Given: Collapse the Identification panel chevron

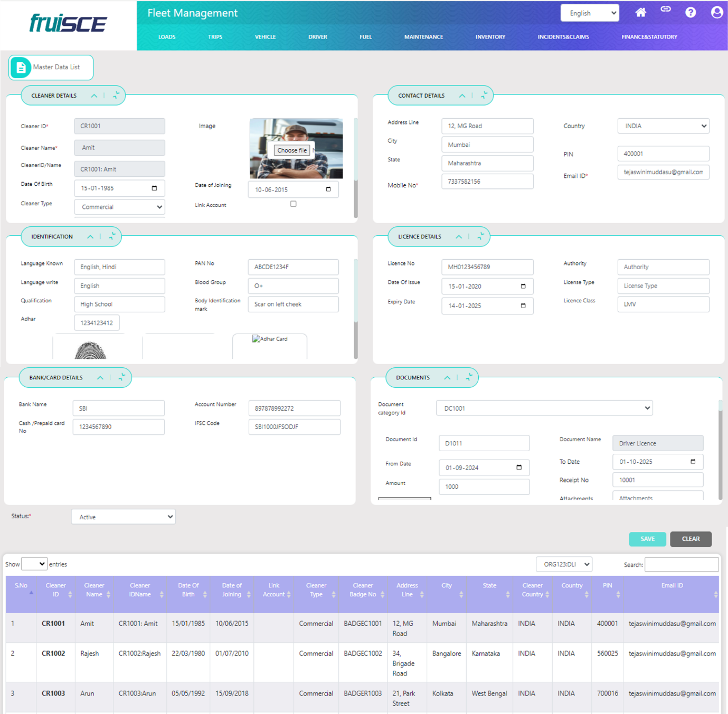Looking at the screenshot, I should 90,236.
